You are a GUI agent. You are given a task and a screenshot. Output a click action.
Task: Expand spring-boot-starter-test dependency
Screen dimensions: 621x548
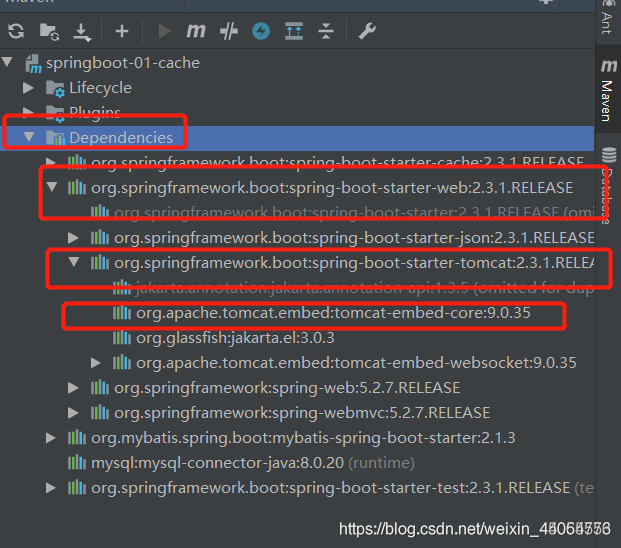click(51, 488)
